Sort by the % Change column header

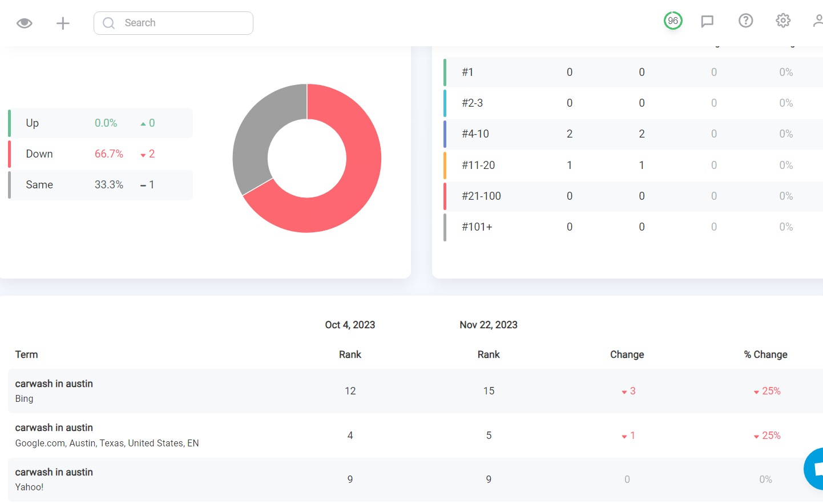[765, 354]
